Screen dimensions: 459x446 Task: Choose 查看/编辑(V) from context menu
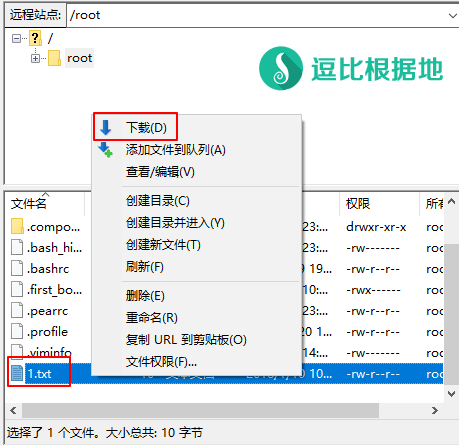click(x=160, y=172)
